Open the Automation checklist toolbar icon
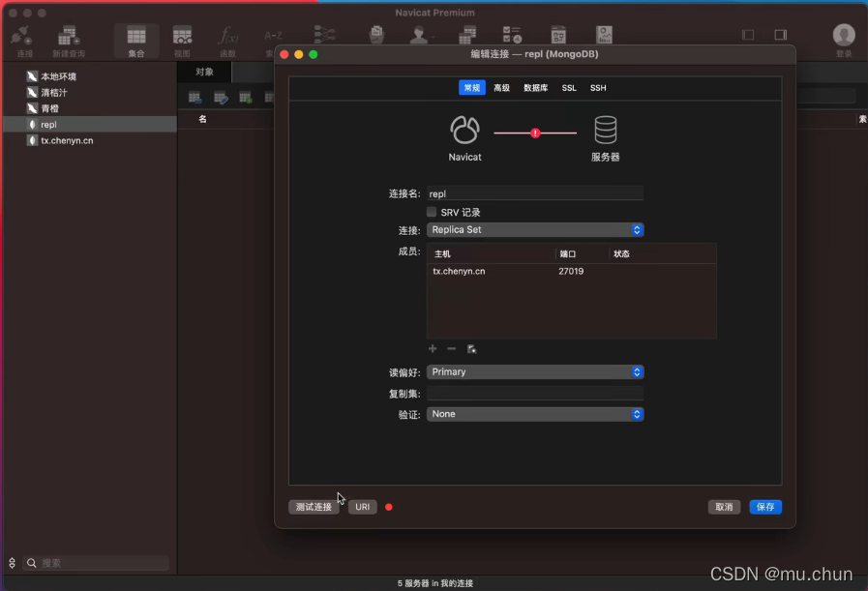The width and height of the screenshot is (868, 591). tap(512, 35)
